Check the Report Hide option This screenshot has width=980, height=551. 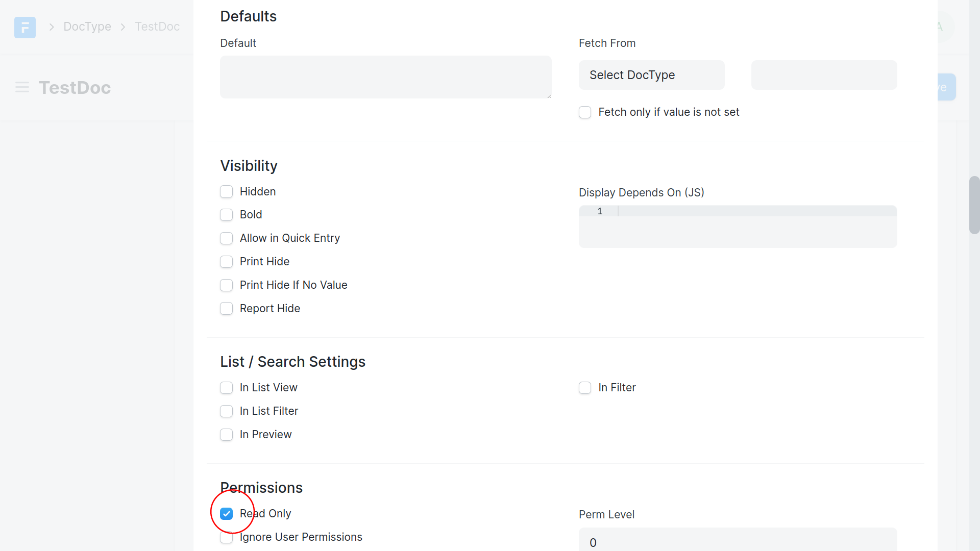pyautogui.click(x=227, y=309)
